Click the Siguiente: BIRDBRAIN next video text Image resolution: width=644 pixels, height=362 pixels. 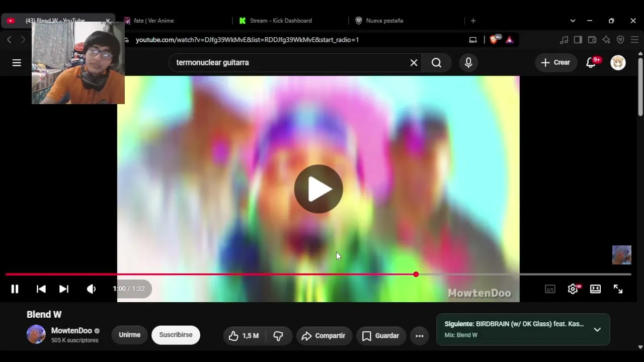click(x=514, y=324)
